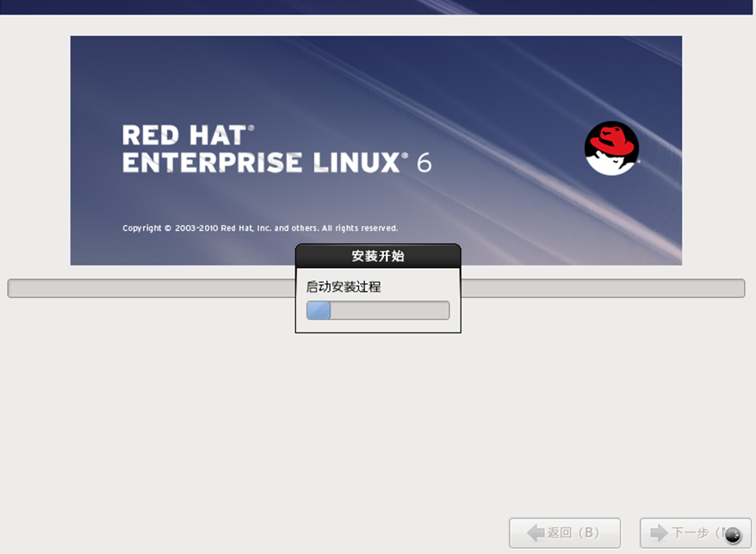
Task: Click the 安装开始 dialog title bar
Action: tap(378, 256)
